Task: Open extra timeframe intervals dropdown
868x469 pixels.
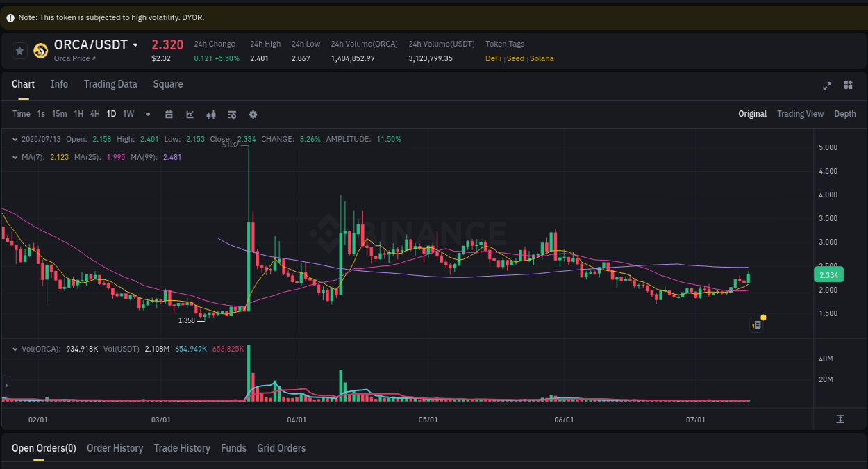Action: 147,114
